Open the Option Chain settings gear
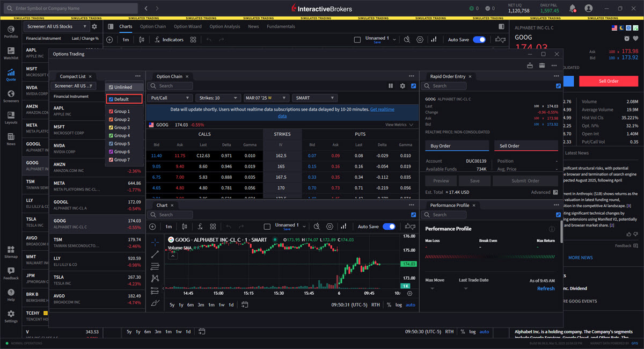 pyautogui.click(x=402, y=86)
